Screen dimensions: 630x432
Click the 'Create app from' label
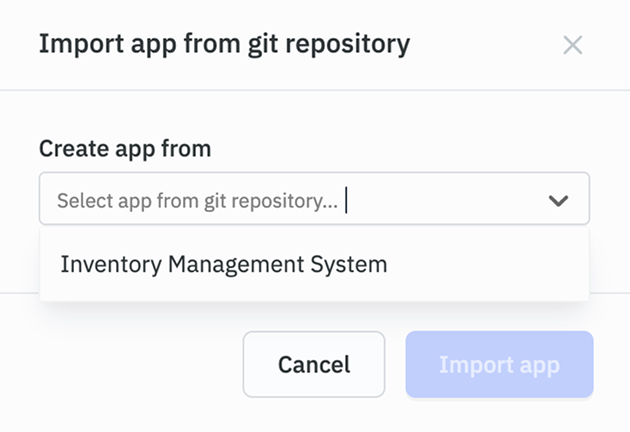[x=125, y=149]
